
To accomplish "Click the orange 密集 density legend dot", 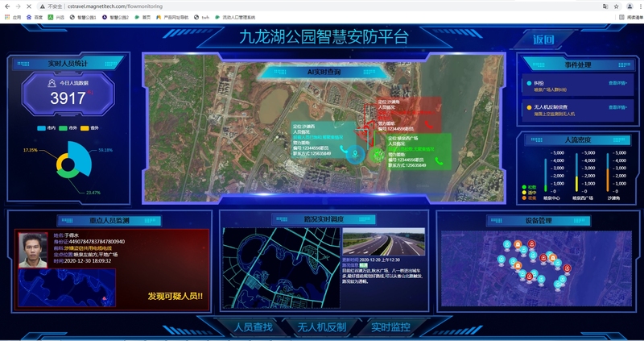I will [524, 198].
